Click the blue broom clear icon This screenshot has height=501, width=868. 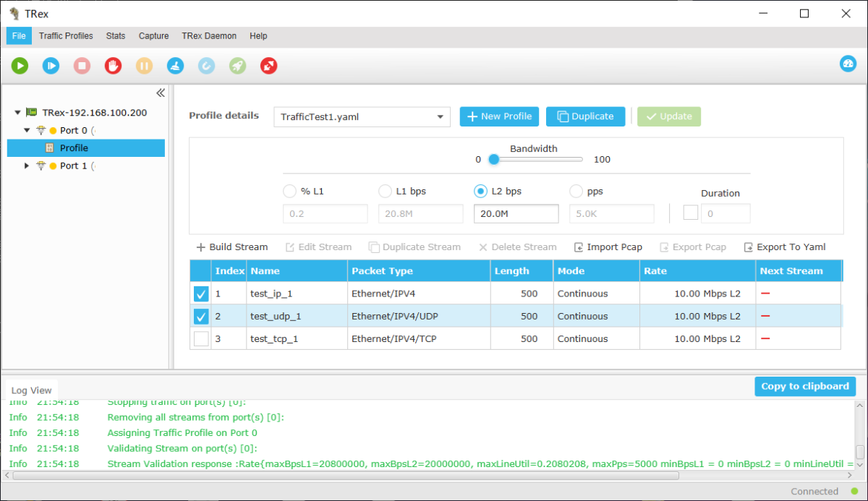point(175,66)
